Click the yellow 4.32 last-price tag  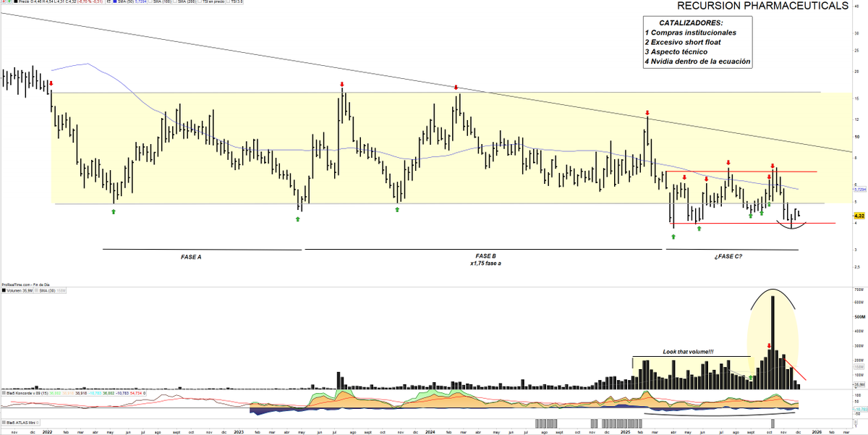pos(858,216)
